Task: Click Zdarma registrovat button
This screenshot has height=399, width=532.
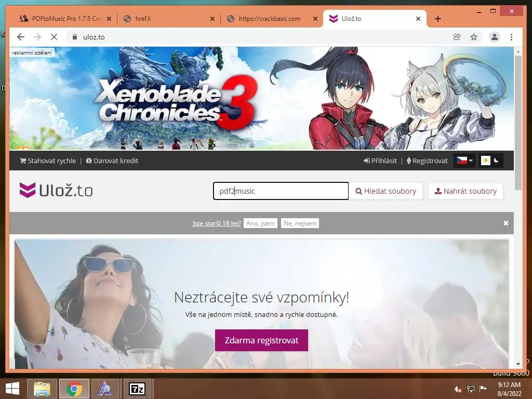Action: click(x=262, y=340)
